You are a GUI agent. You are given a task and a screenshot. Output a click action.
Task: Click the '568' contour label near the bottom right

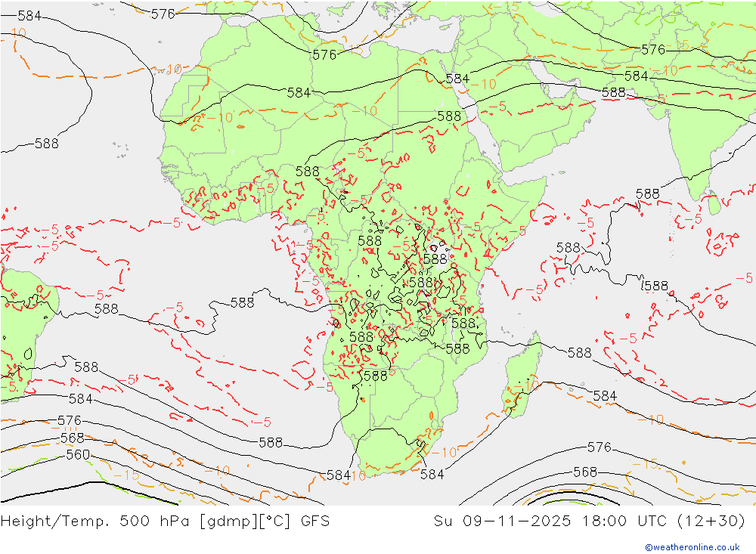pyautogui.click(x=585, y=472)
